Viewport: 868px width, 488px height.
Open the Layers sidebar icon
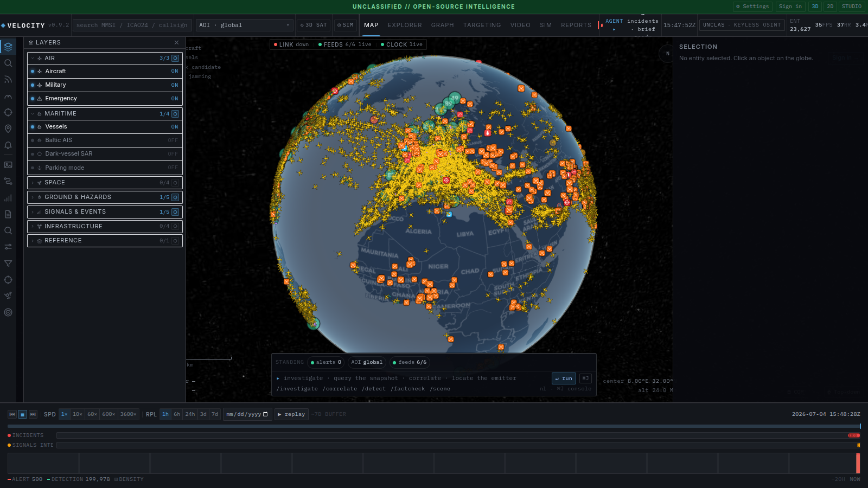coord(8,47)
